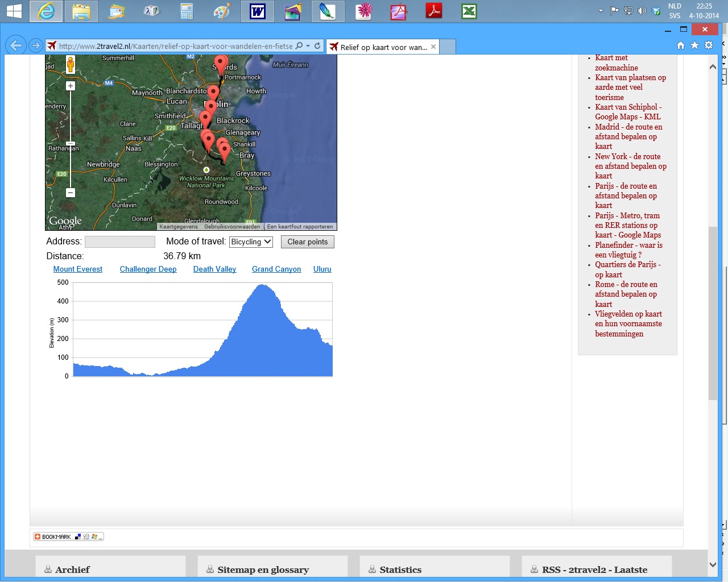Zoom out with the map minus button

(x=71, y=193)
